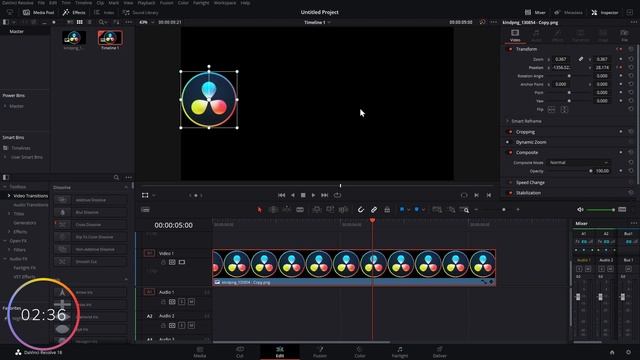This screenshot has height=360, width=640.
Task: Click the Replace Clip icon
Action: click(x=343, y=209)
